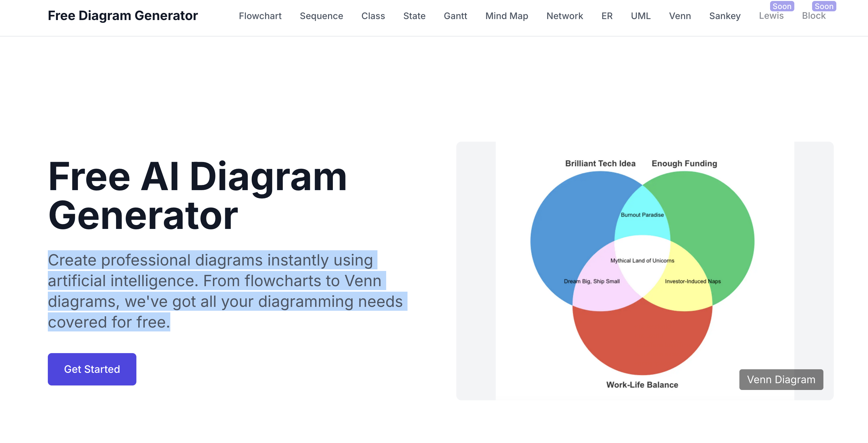Open the Sequence diagram page
This screenshot has width=868, height=443.
pyautogui.click(x=322, y=16)
